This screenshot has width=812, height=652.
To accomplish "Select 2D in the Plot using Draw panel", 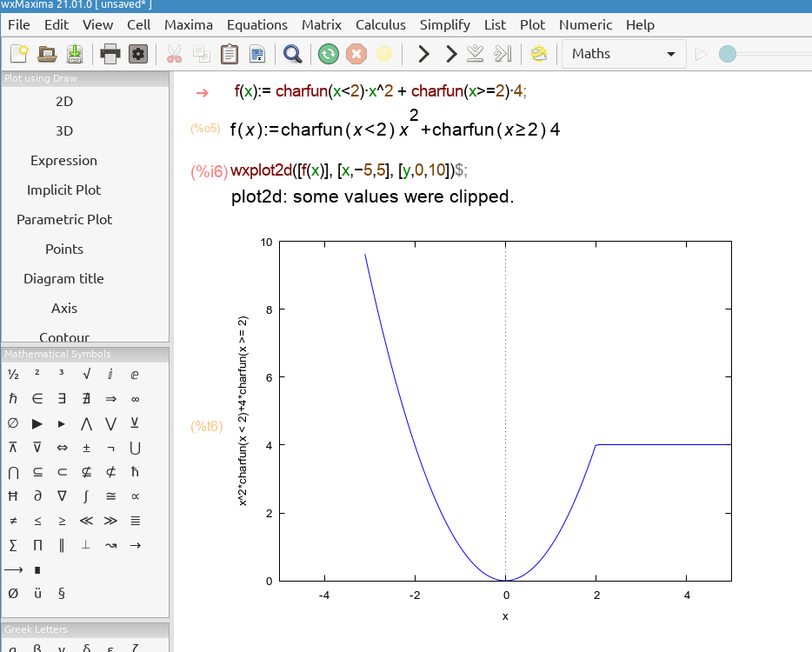I will tap(63, 101).
